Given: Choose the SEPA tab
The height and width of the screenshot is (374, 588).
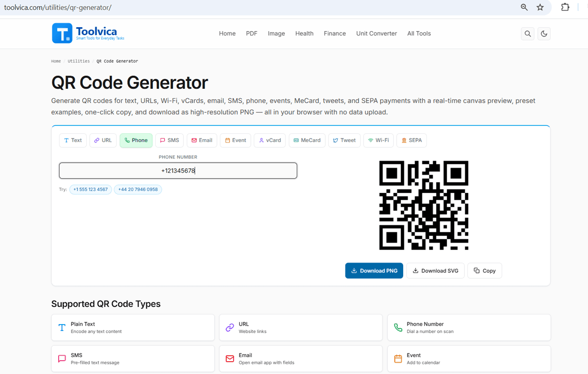Looking at the screenshot, I should (x=412, y=141).
